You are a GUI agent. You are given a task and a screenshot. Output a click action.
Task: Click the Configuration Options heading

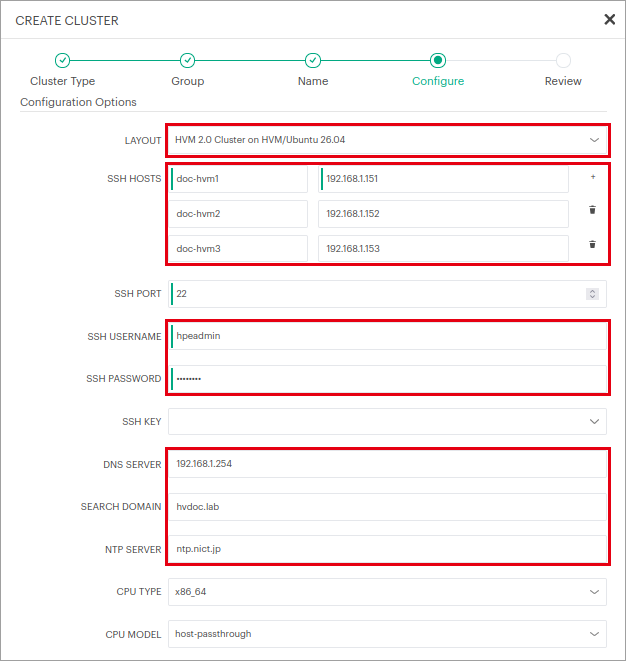point(78,102)
